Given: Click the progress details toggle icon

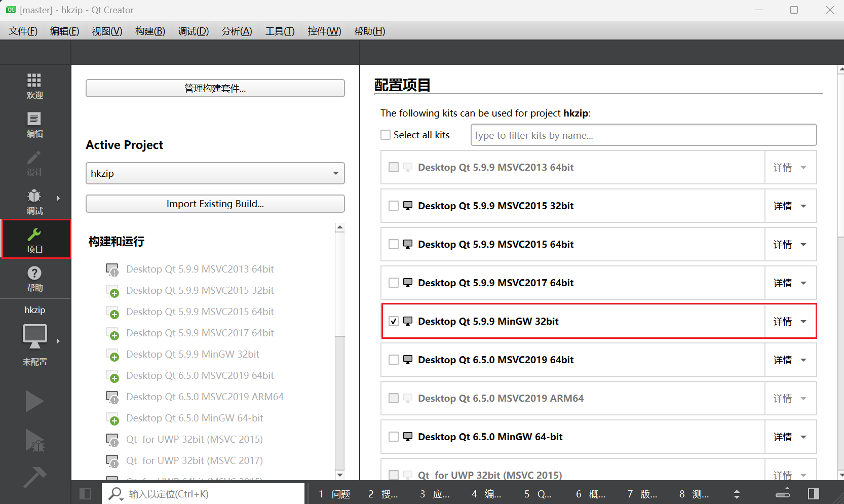Looking at the screenshot, I should (x=783, y=493).
